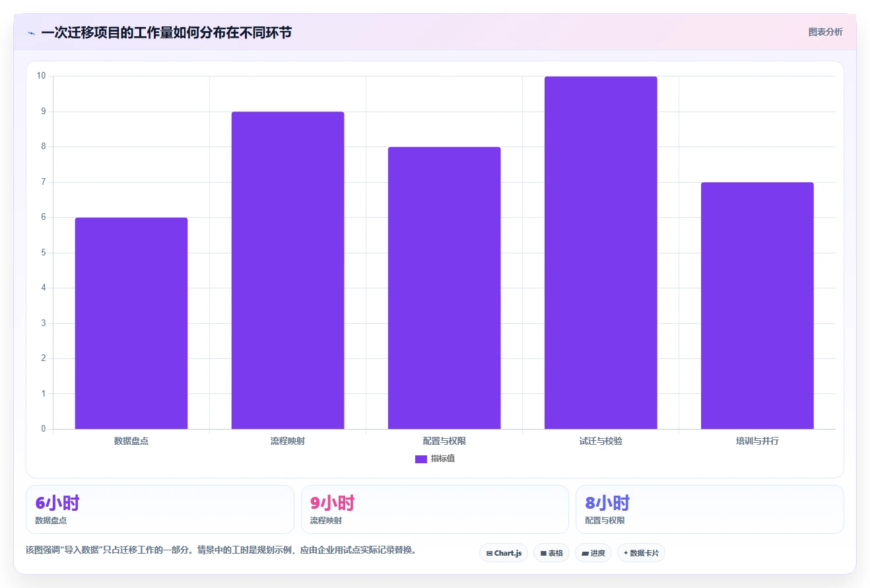The image size is (870, 588).
Task: Click the 图表分析 label
Action: pyautogui.click(x=825, y=32)
